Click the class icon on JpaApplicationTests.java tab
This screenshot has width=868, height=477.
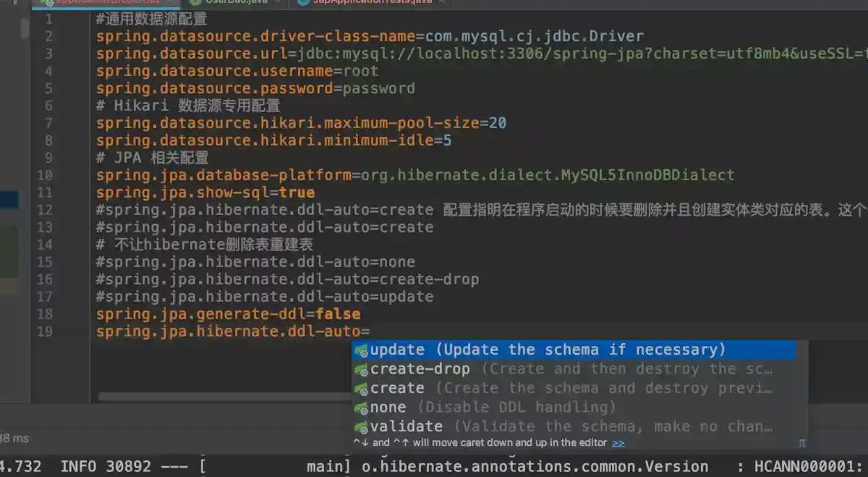304,3
